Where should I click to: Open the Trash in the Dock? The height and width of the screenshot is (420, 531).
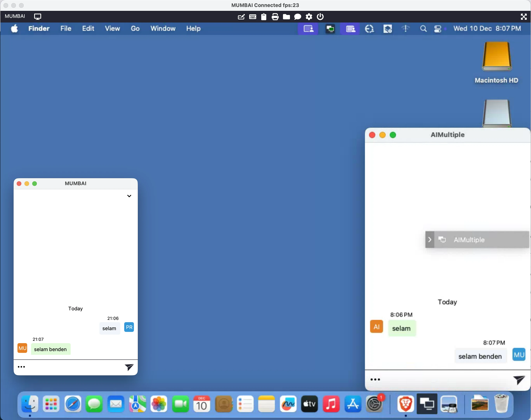click(501, 404)
